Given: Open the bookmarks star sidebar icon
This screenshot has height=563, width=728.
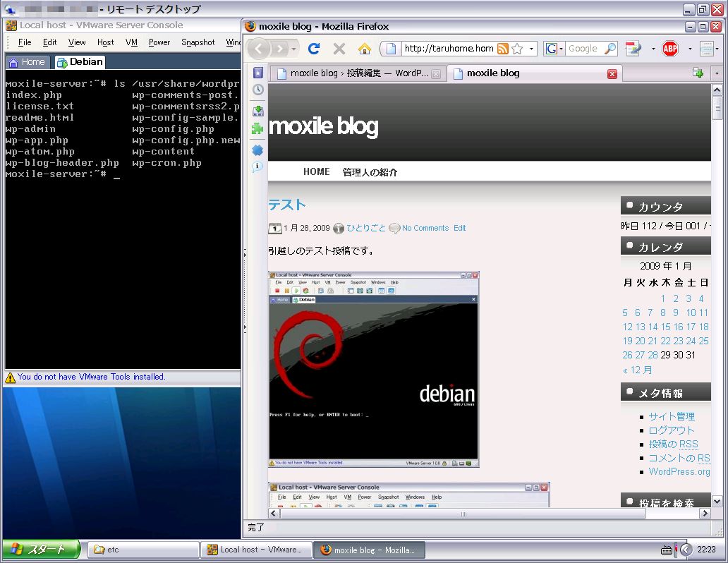Looking at the screenshot, I should point(257,73).
